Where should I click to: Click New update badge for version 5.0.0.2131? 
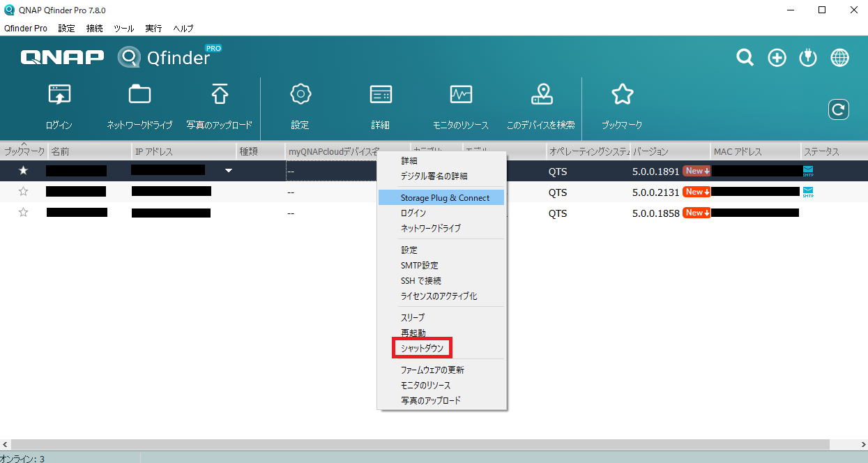click(696, 192)
